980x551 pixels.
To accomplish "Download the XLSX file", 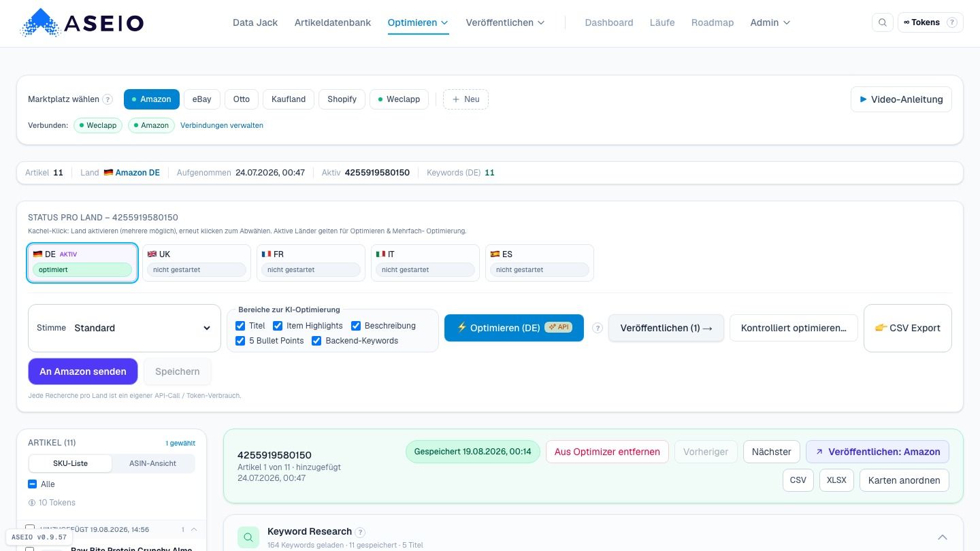I will tap(836, 480).
